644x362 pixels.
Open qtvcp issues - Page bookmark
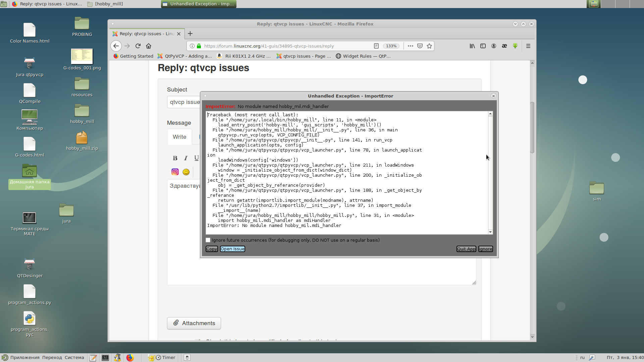[304, 56]
